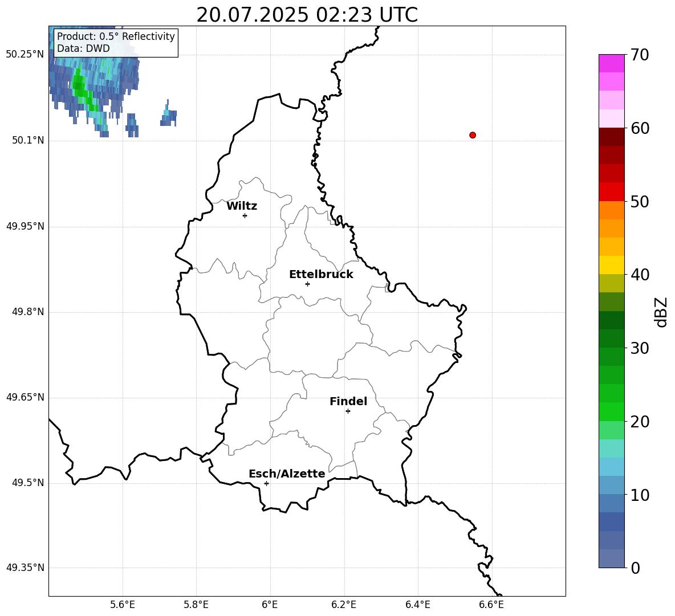Click the 49.95°N latitude label

25,226
